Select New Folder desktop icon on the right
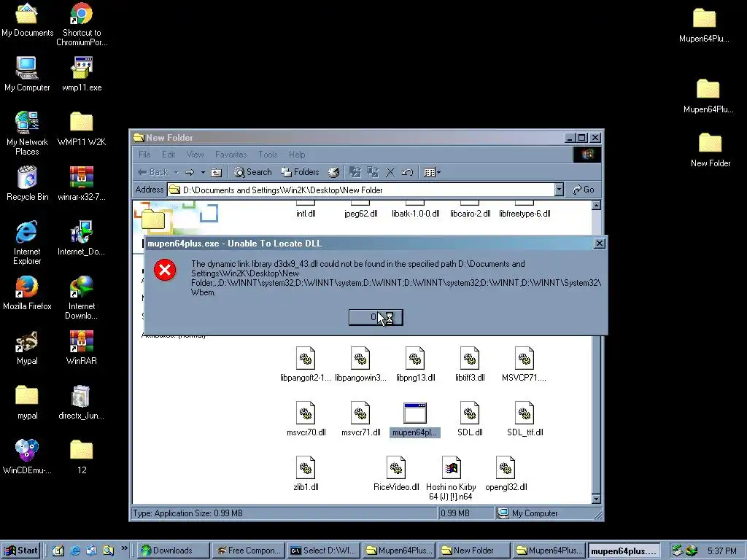747x560 pixels. [711, 150]
